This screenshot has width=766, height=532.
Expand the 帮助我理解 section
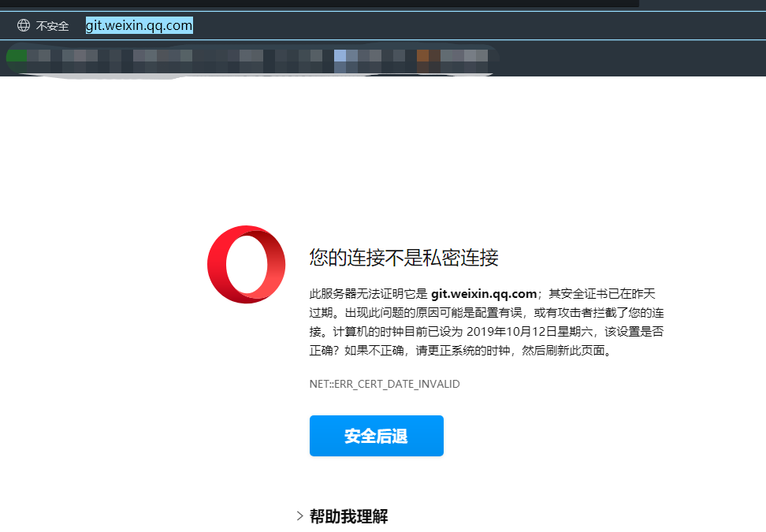(x=343, y=516)
